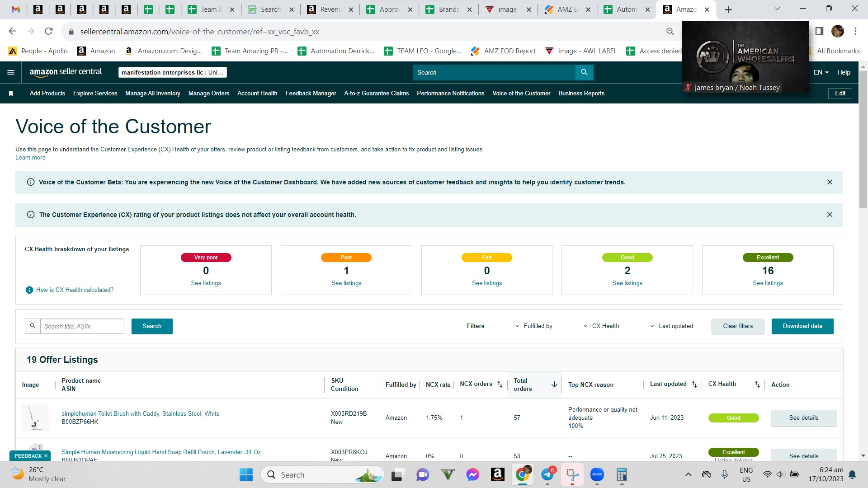Click the Search title, ASIN input field
Screen dimensions: 868x488
[82, 326]
